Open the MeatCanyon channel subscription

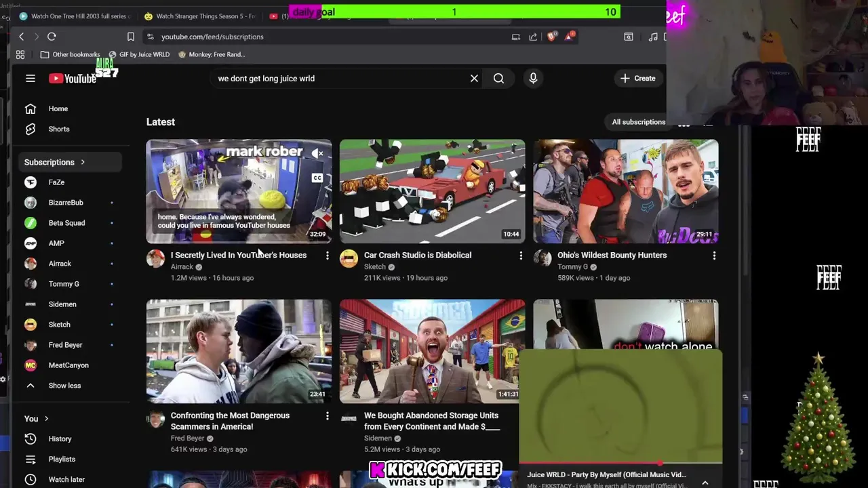pyautogui.click(x=71, y=365)
